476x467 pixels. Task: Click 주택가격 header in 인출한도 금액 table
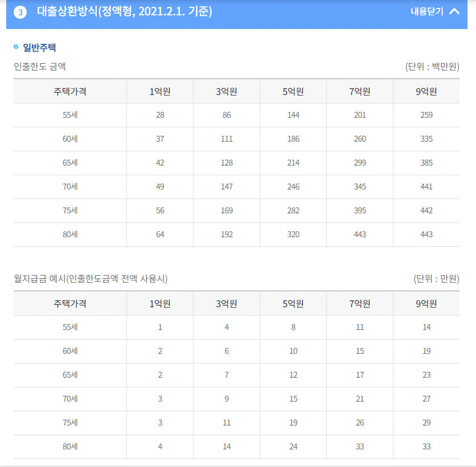[x=70, y=91]
